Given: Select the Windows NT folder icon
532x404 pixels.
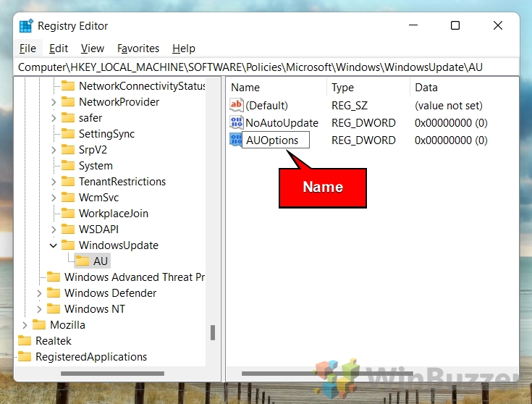Looking at the screenshot, I should 54,309.
